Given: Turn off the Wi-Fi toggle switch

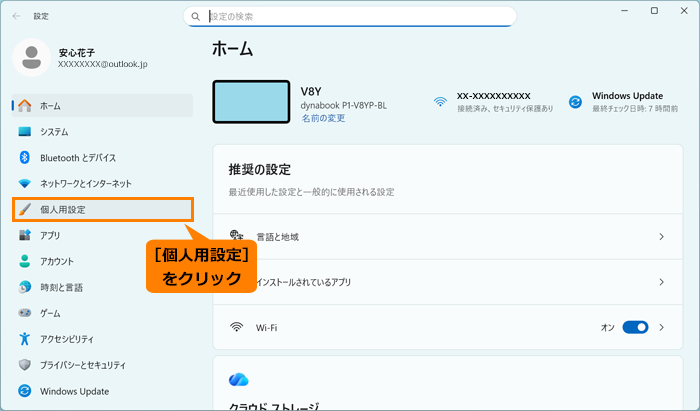Looking at the screenshot, I should 635,327.
